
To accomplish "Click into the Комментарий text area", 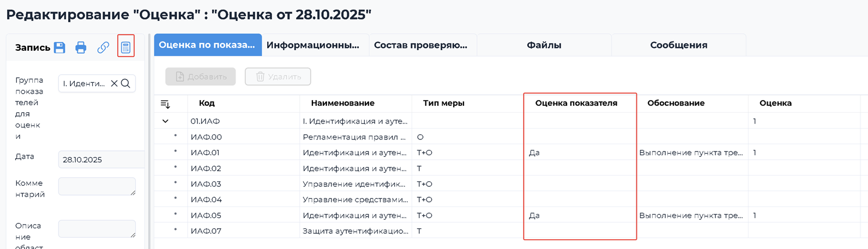I will tap(97, 186).
